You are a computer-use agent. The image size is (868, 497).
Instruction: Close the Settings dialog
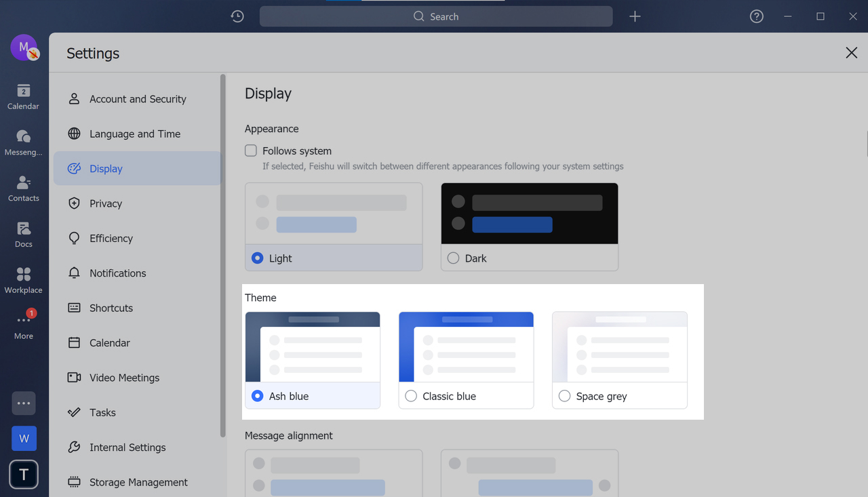[x=852, y=52]
